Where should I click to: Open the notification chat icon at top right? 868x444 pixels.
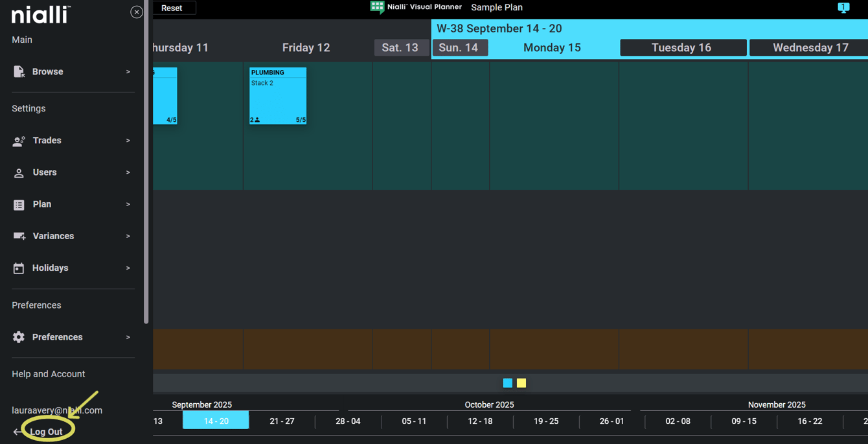coord(843,8)
